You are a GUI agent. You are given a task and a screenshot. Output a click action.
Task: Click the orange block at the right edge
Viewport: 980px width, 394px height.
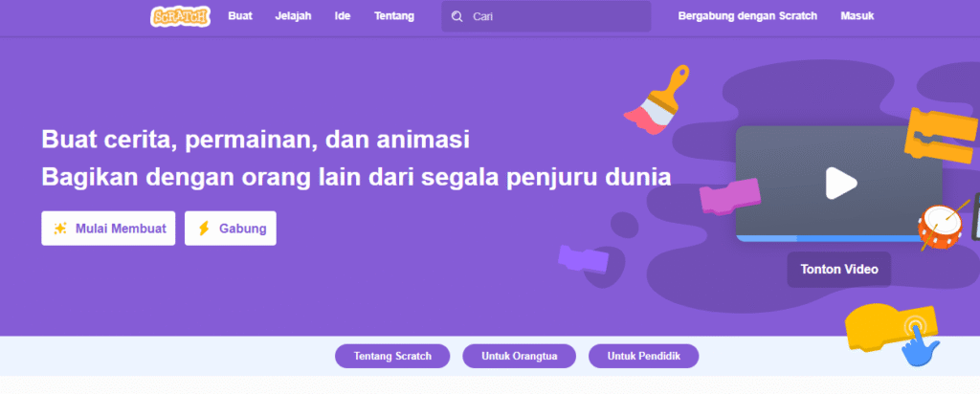coord(942,136)
